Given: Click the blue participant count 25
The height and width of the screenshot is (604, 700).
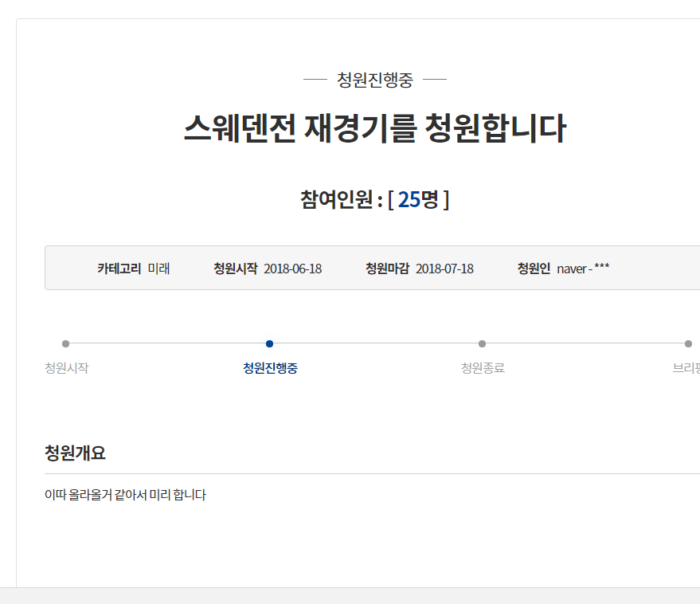Looking at the screenshot, I should point(409,199).
